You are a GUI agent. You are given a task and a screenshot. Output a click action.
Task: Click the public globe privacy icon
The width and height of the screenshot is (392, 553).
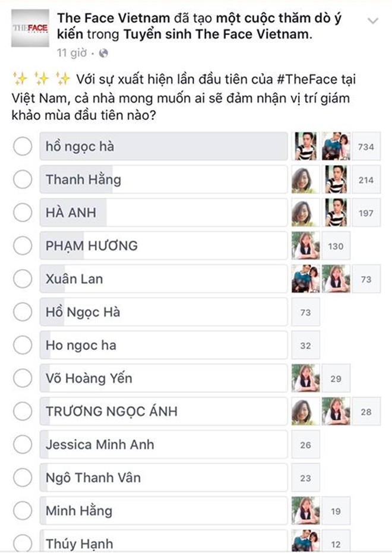(104, 53)
